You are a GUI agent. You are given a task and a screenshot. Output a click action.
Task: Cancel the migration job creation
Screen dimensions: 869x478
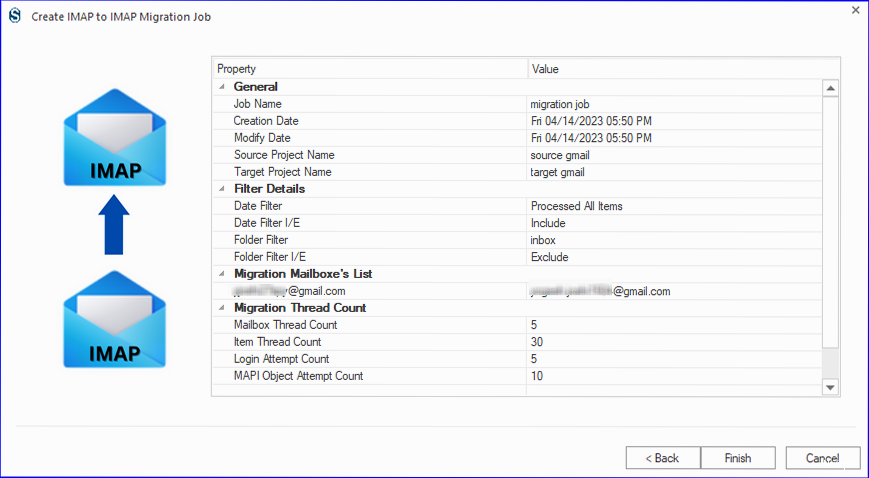tap(823, 458)
